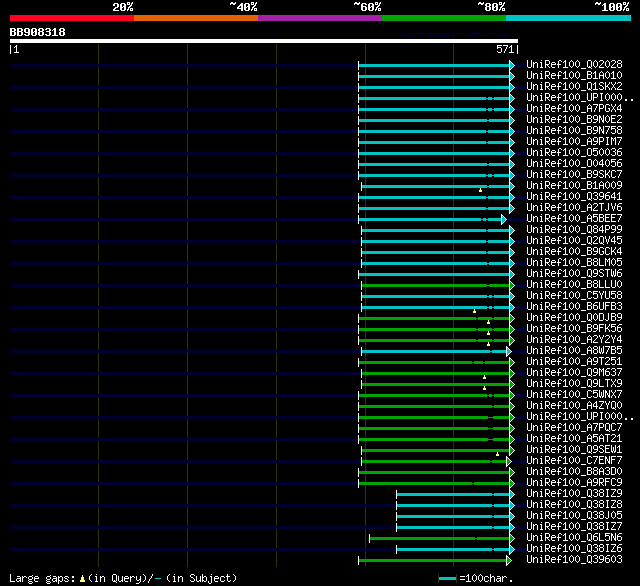Select the UniRef100_Q9M637 hit label
The width and height of the screenshot is (640, 586).
pyautogui.click(x=574, y=373)
